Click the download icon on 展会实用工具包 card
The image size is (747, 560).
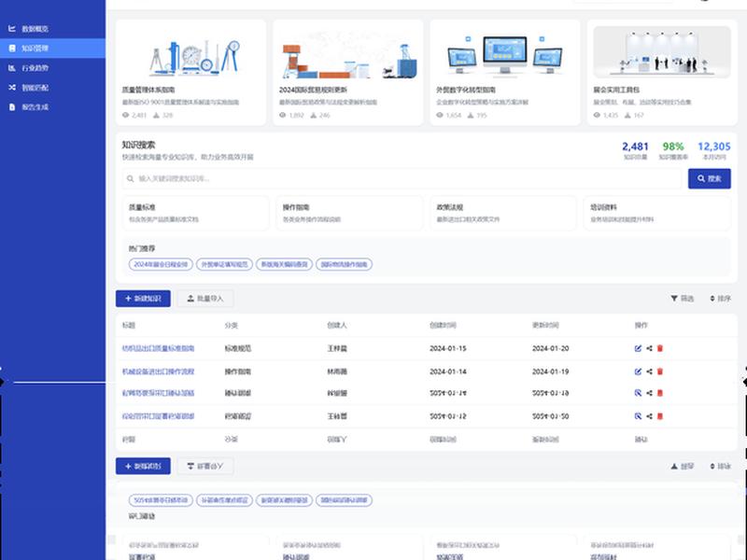pyautogui.click(x=627, y=115)
